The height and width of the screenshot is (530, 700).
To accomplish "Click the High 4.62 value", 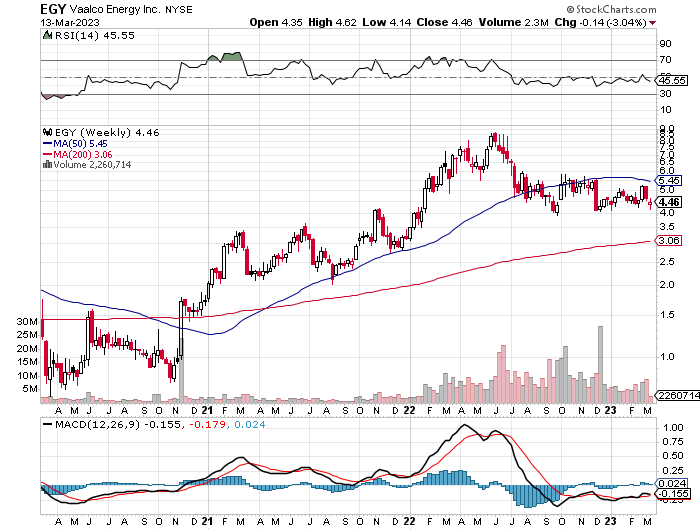I will pyautogui.click(x=332, y=22).
